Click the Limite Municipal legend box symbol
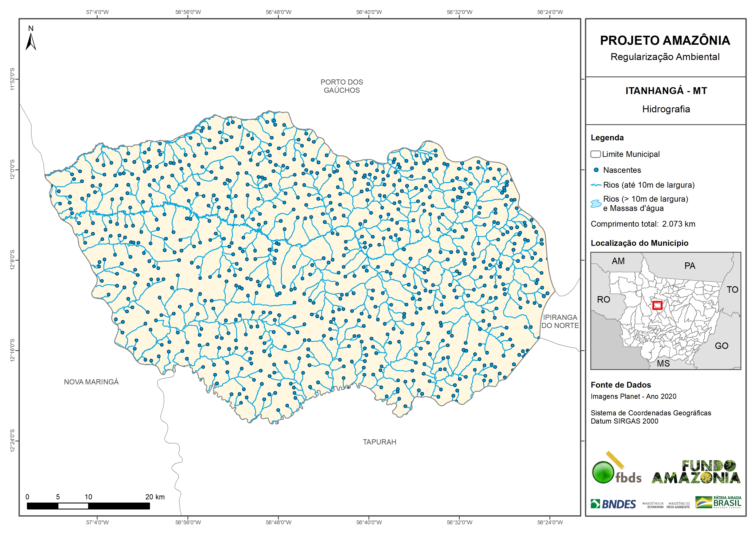 pos(595,154)
